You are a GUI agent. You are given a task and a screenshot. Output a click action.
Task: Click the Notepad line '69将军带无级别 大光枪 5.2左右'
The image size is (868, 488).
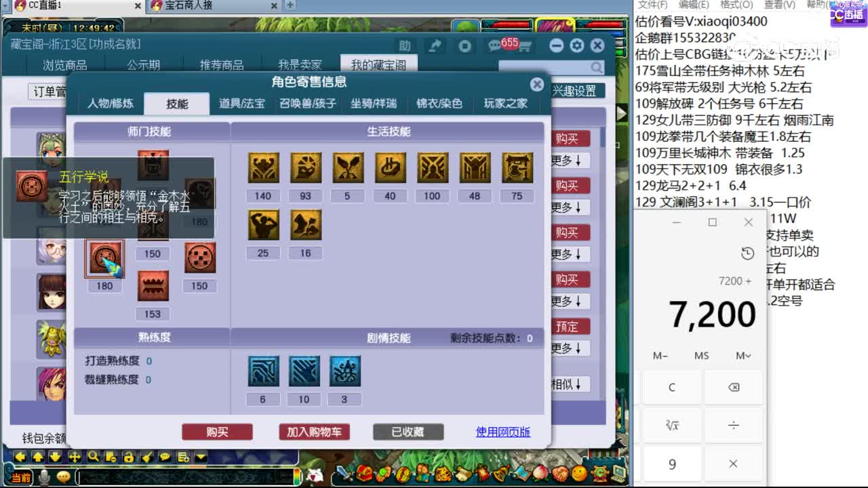pyautogui.click(x=723, y=87)
